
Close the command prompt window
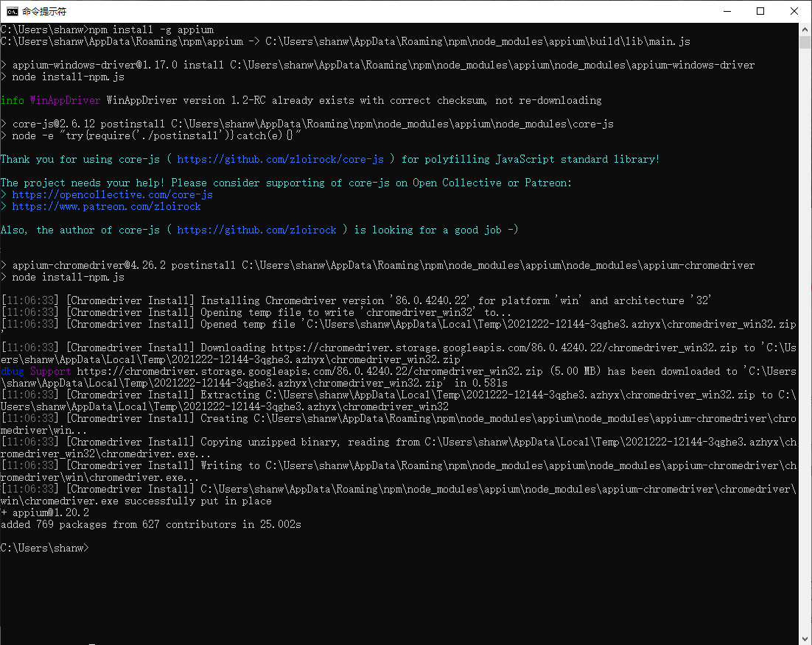click(794, 11)
